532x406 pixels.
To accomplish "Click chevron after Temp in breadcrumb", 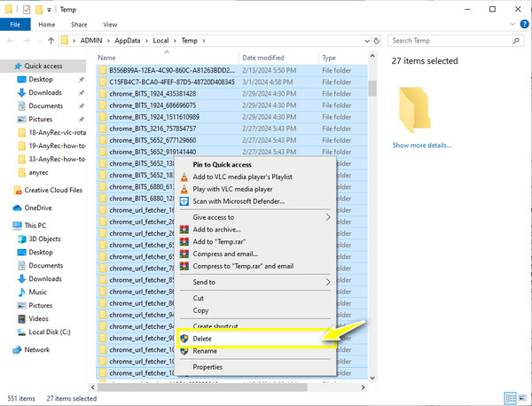I will pyautogui.click(x=204, y=41).
